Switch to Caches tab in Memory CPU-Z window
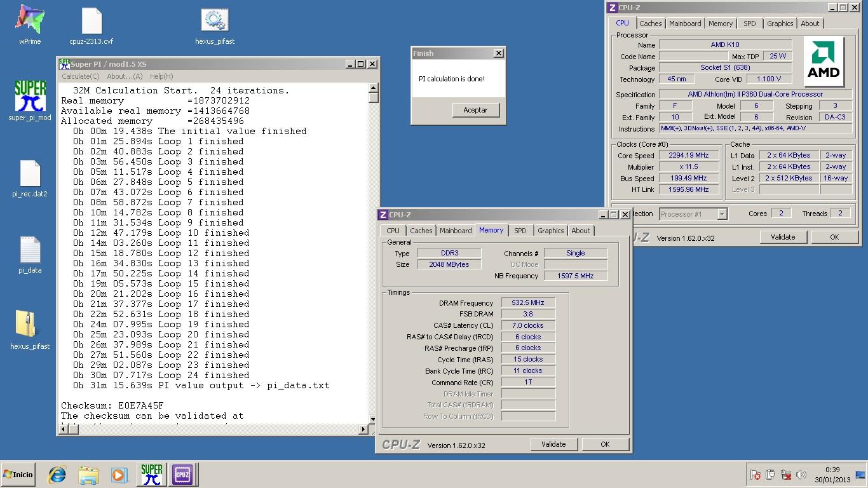Screen dimensions: 868x488 [421, 231]
